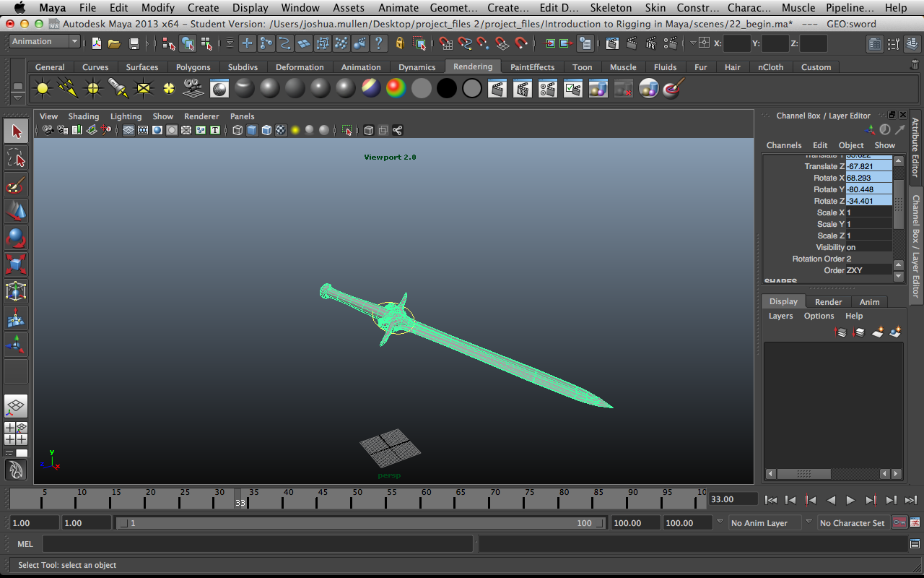Viewport: 924px width, 578px height.
Task: Click the Play forwards button
Action: (x=850, y=499)
